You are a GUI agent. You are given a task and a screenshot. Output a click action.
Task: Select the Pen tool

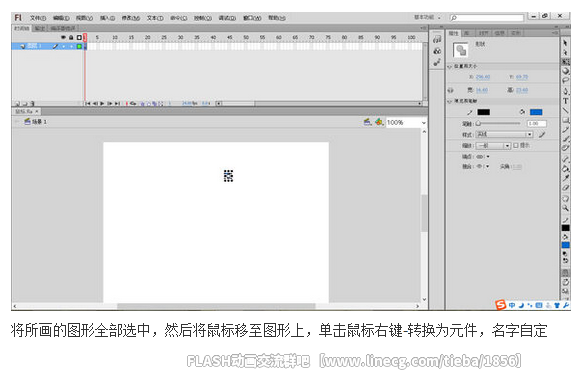(x=565, y=91)
